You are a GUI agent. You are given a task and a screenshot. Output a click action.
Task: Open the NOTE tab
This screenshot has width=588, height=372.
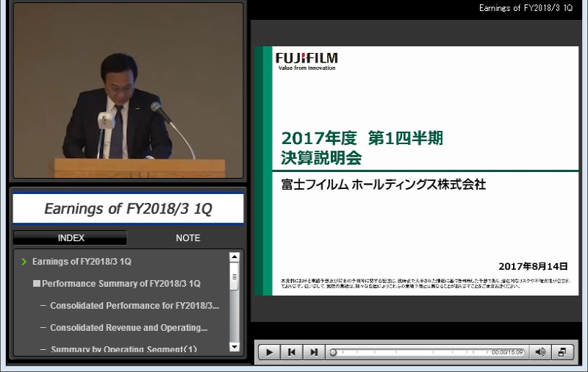coord(188,237)
